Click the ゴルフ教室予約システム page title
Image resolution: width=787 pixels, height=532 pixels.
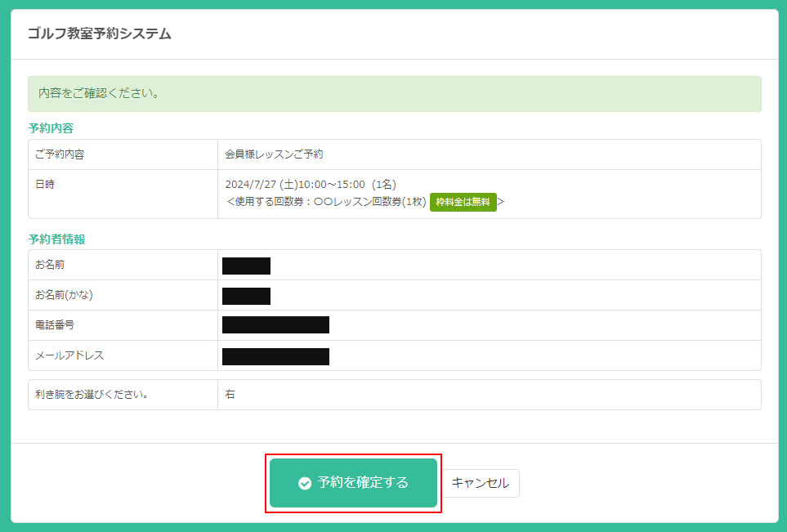(x=99, y=34)
